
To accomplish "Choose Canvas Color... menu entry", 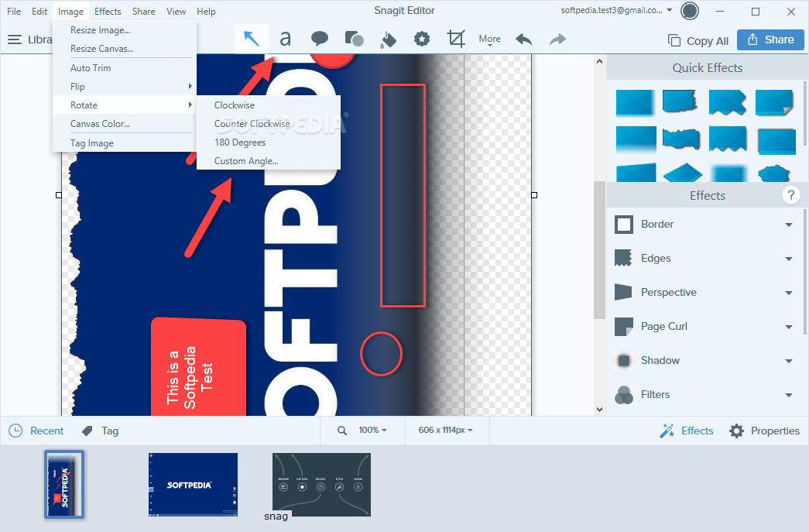I will tap(125, 124).
